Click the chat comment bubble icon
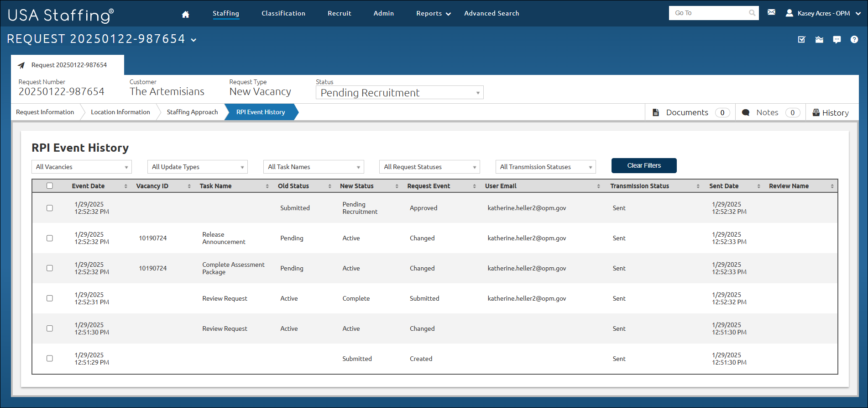Image resolution: width=868 pixels, height=408 pixels. click(837, 40)
